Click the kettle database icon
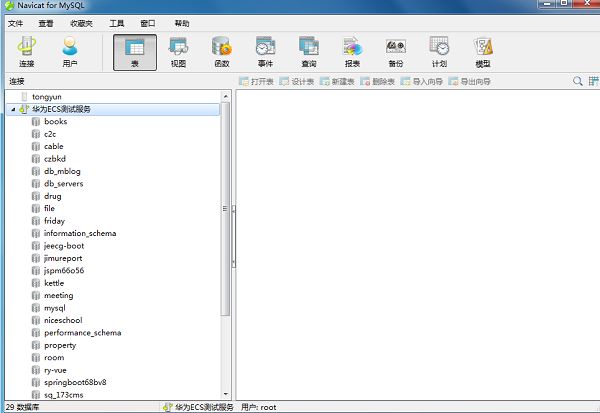 click(x=36, y=283)
